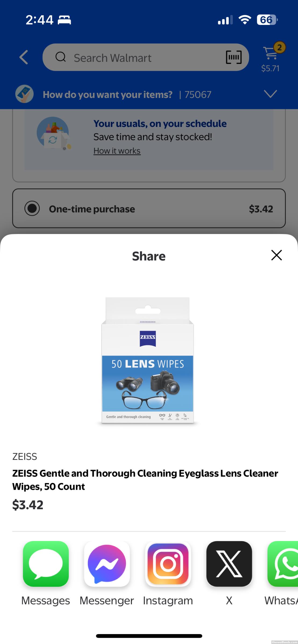The width and height of the screenshot is (298, 644).
Task: Tap the Your usuals, on your schedule heading
Action: click(x=160, y=124)
